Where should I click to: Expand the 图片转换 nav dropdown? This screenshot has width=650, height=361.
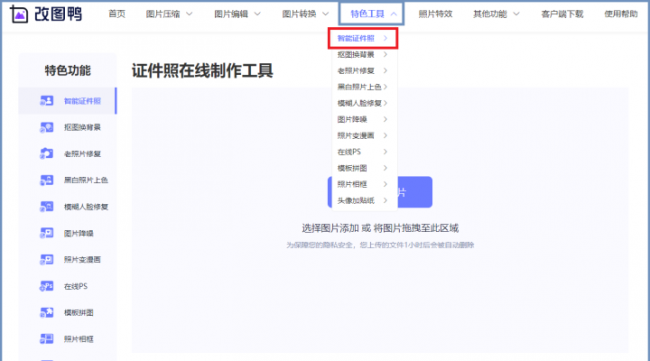pyautogui.click(x=306, y=14)
